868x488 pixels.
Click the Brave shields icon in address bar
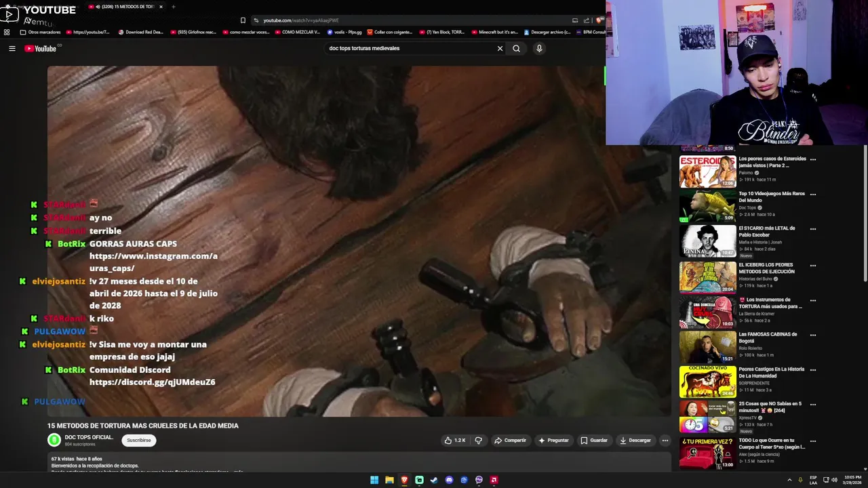pos(599,20)
